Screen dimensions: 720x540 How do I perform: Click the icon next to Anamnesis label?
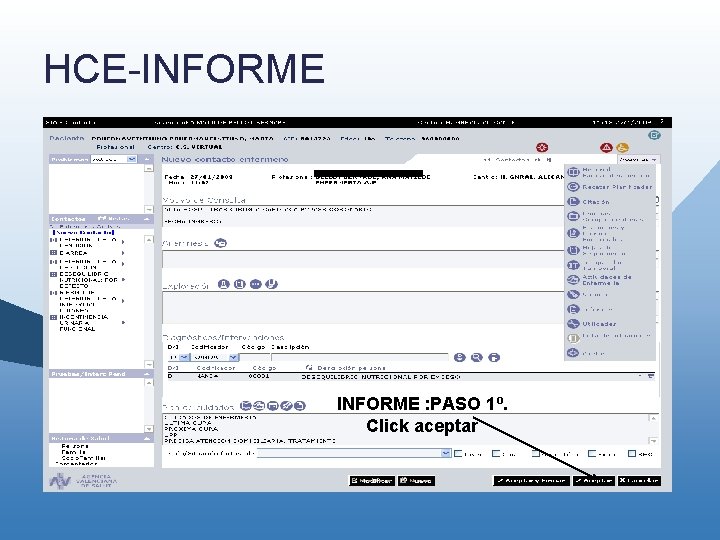[x=220, y=243]
